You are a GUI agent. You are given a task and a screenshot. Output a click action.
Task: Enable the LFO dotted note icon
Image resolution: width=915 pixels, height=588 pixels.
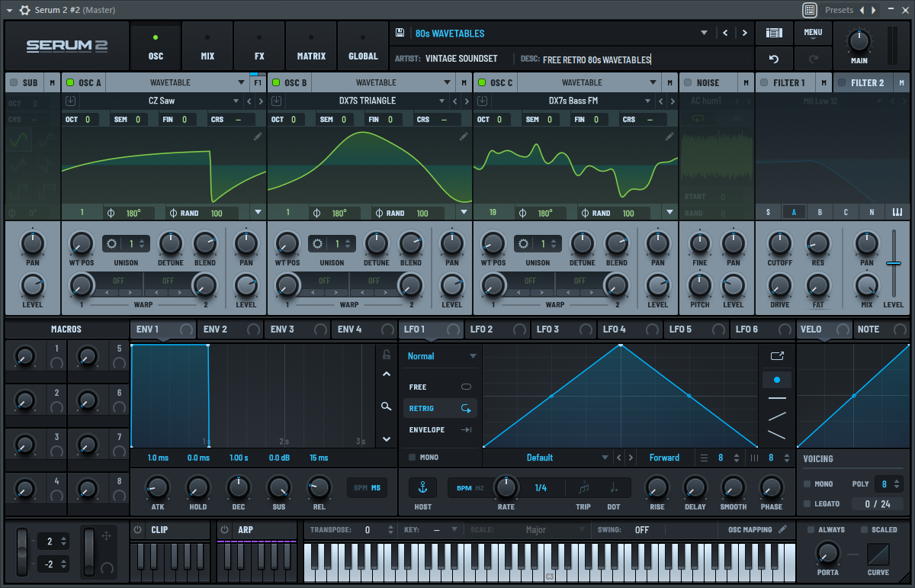point(614,487)
